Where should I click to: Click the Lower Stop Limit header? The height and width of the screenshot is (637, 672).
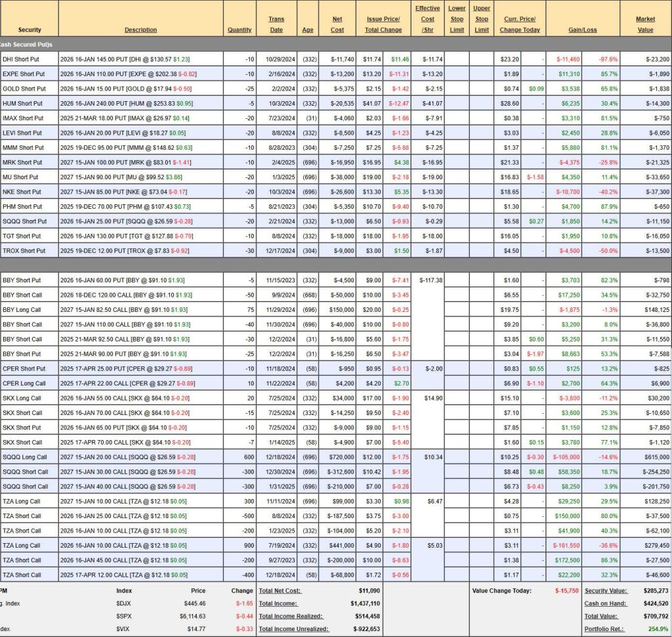click(457, 19)
